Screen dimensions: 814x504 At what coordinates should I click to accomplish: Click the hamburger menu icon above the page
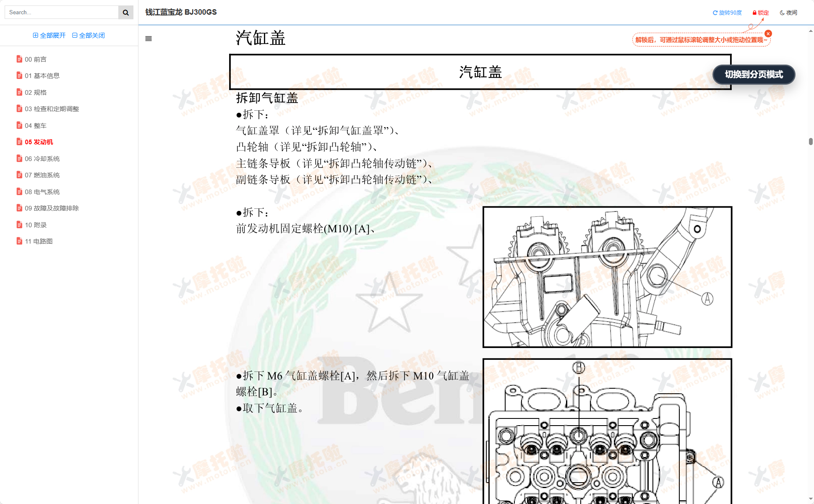coord(148,38)
